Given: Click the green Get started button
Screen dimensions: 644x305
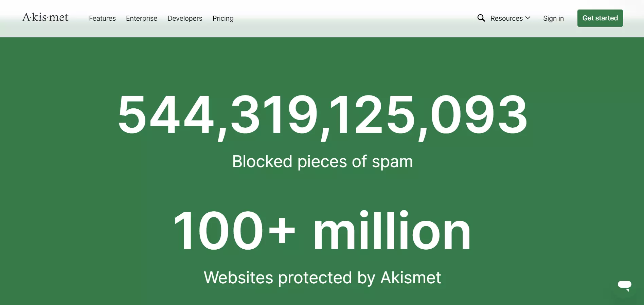Looking at the screenshot, I should point(600,18).
